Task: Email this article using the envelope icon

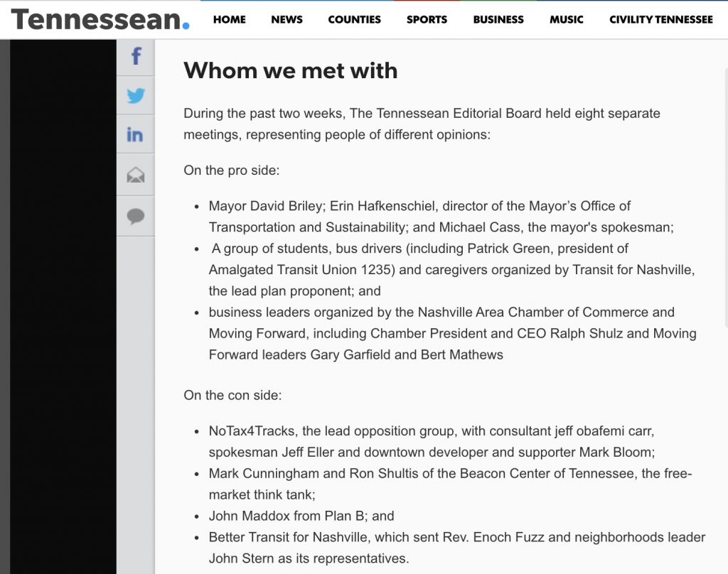Action: tap(135, 175)
